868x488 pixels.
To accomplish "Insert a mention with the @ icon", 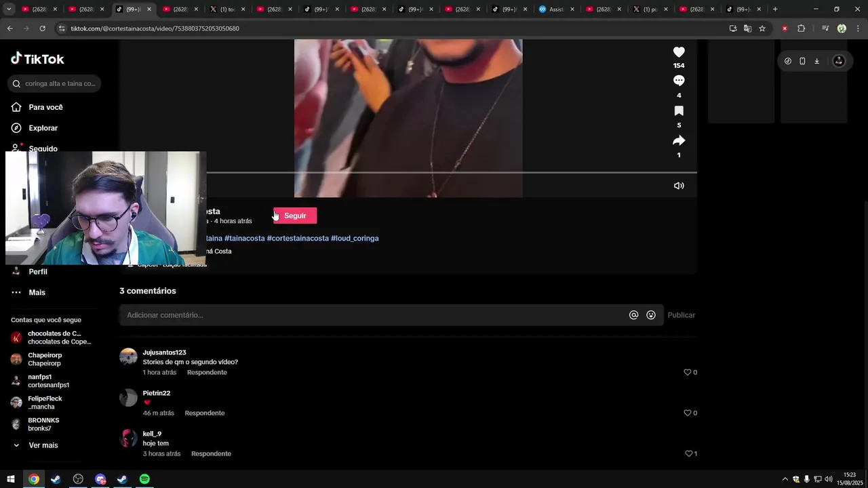I will [x=634, y=315].
